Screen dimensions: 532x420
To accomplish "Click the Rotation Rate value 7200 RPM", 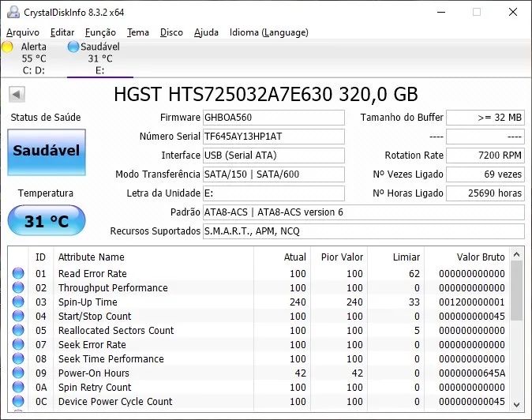I will [485, 156].
